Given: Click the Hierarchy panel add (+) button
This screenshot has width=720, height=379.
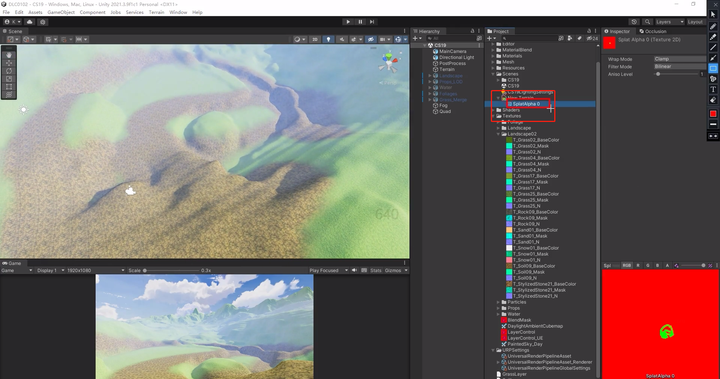Looking at the screenshot, I should (416, 38).
